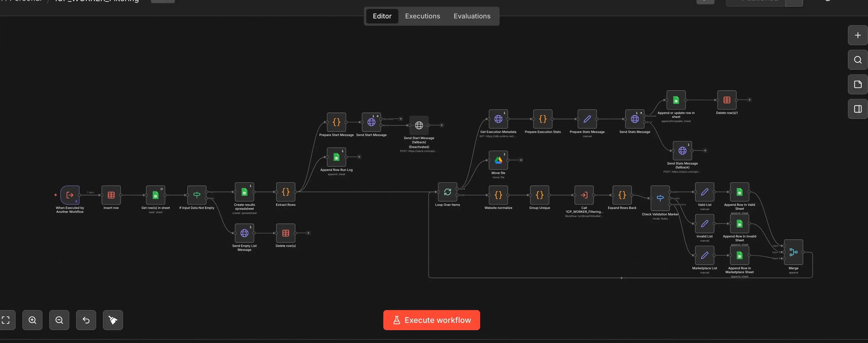Select the Delete row(s)1 node

[x=727, y=100]
